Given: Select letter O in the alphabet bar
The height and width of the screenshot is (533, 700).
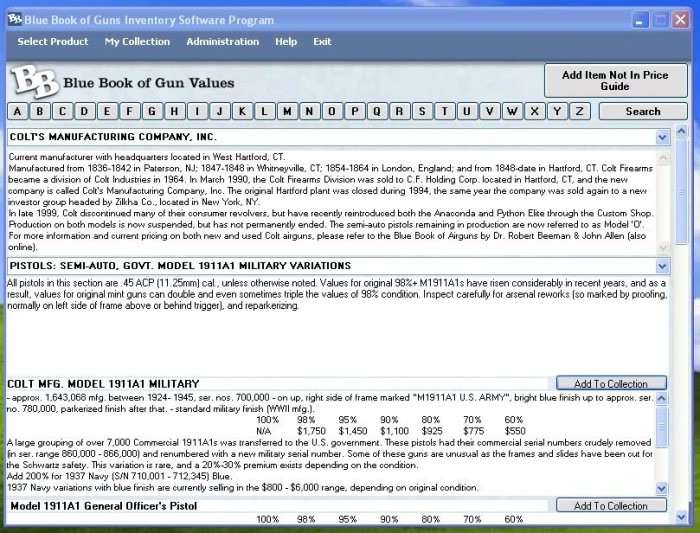Looking at the screenshot, I should (x=332, y=111).
